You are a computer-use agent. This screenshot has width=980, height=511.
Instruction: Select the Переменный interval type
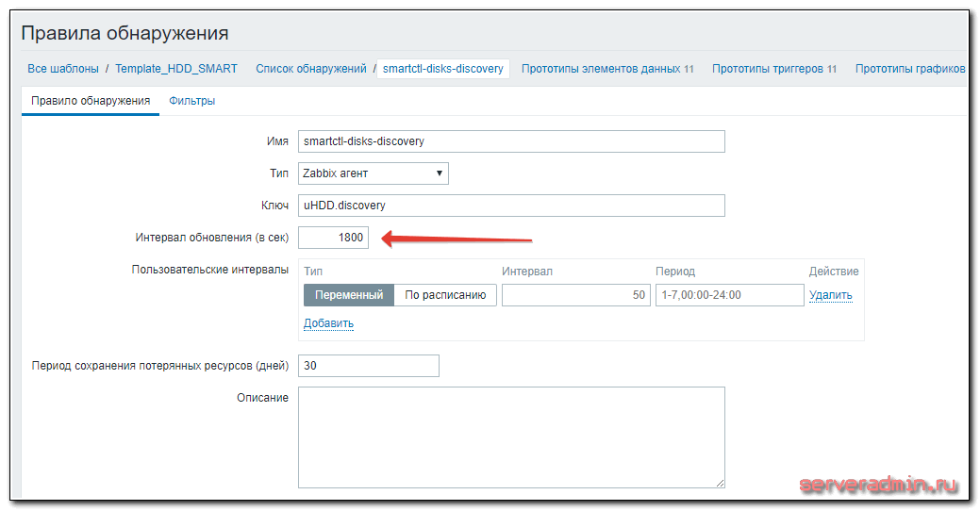click(349, 295)
